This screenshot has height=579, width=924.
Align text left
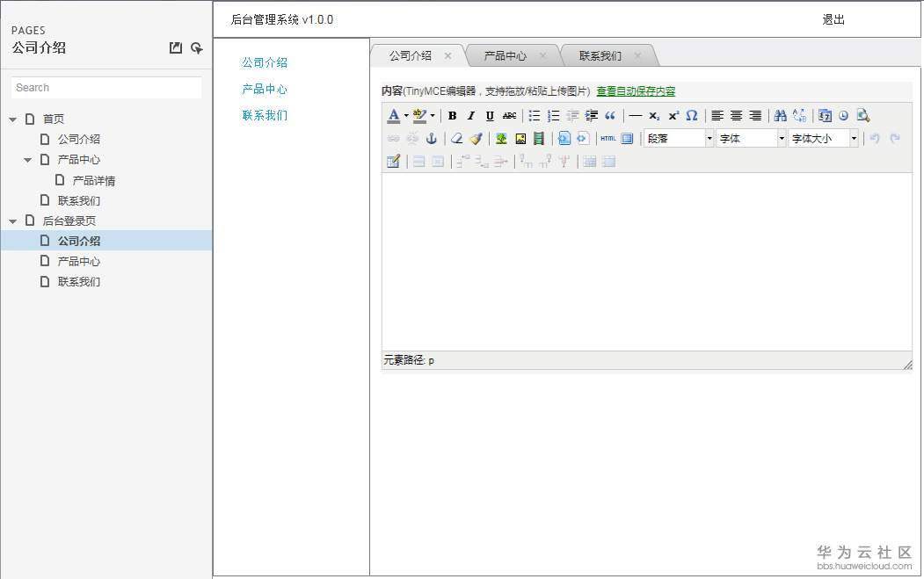pyautogui.click(x=717, y=116)
